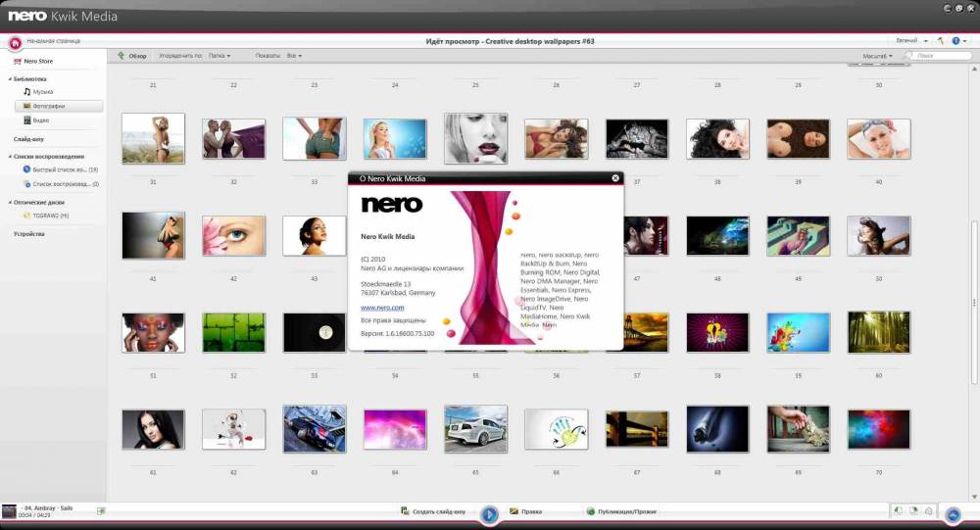This screenshot has height=530, width=980.
Task: Open Nero Store in the sidebar
Action: [x=33, y=62]
